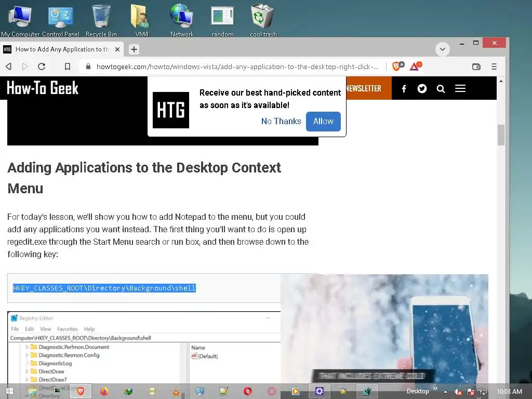Open the Windows Start button
The height and width of the screenshot is (399, 532).
(9, 391)
